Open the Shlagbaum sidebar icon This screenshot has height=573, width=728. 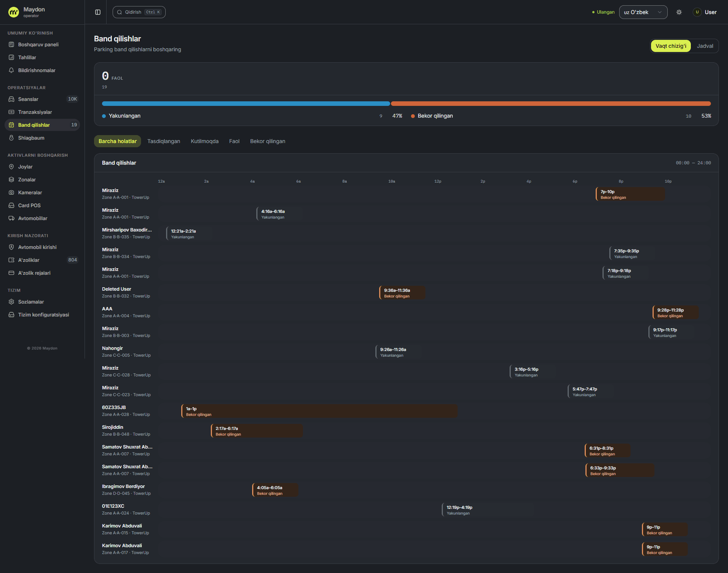coord(11,138)
